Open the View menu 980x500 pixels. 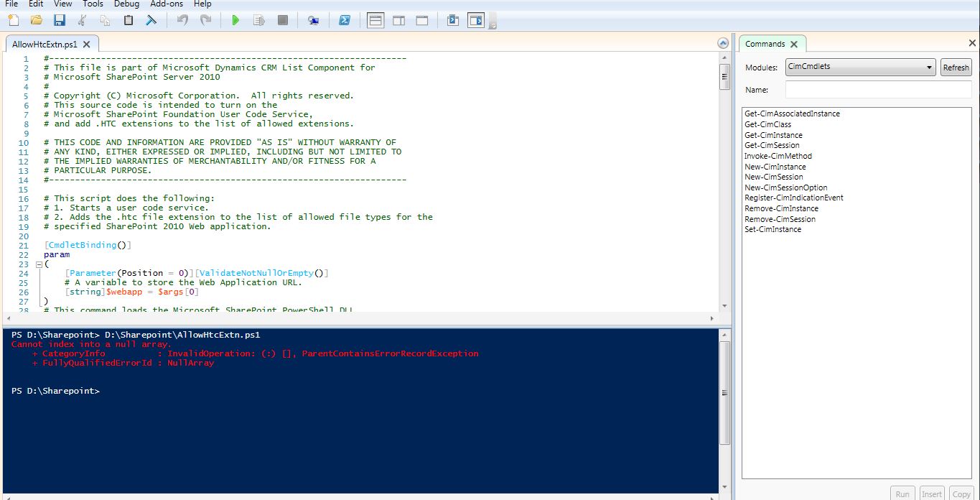[62, 4]
